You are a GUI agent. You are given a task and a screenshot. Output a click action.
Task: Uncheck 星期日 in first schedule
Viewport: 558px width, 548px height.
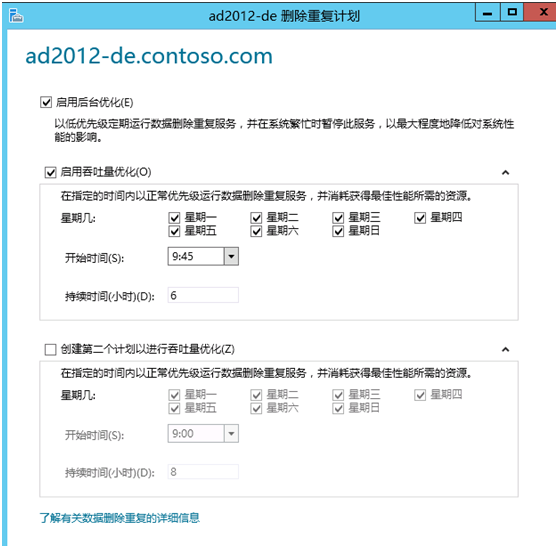click(338, 231)
